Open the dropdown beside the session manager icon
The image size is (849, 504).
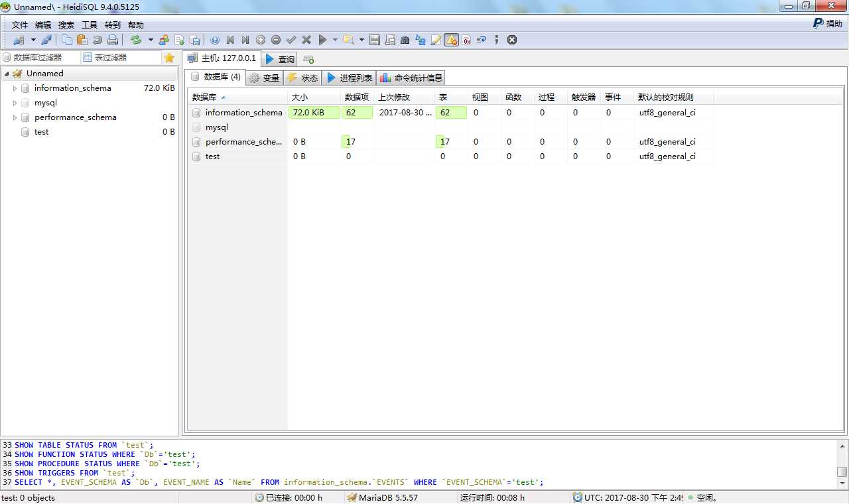[x=33, y=40]
